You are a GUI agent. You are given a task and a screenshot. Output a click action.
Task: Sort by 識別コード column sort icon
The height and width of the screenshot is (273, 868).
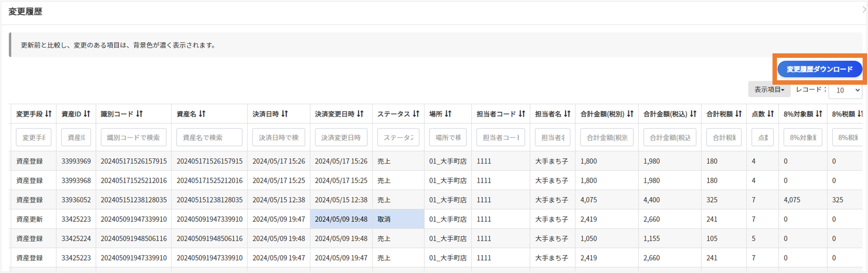[x=139, y=114]
